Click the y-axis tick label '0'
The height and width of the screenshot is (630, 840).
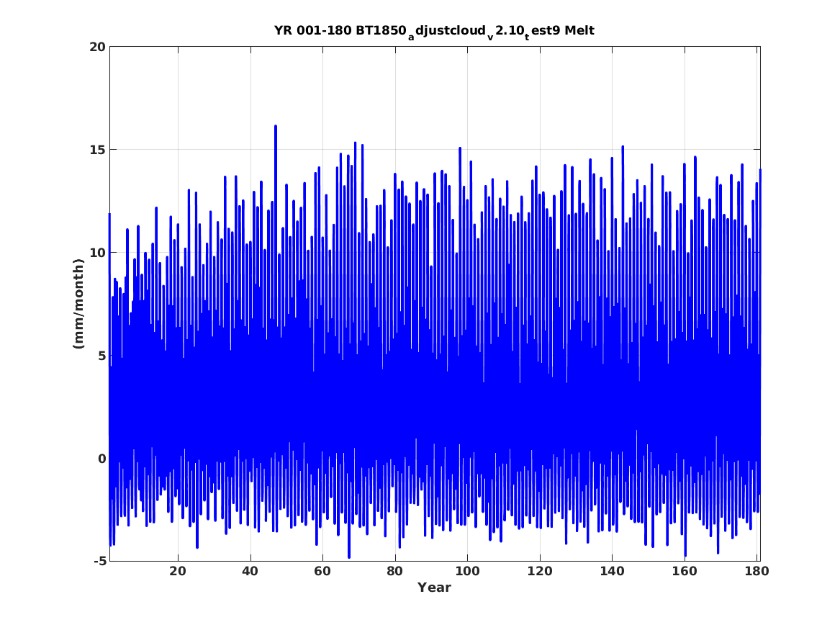(101, 459)
